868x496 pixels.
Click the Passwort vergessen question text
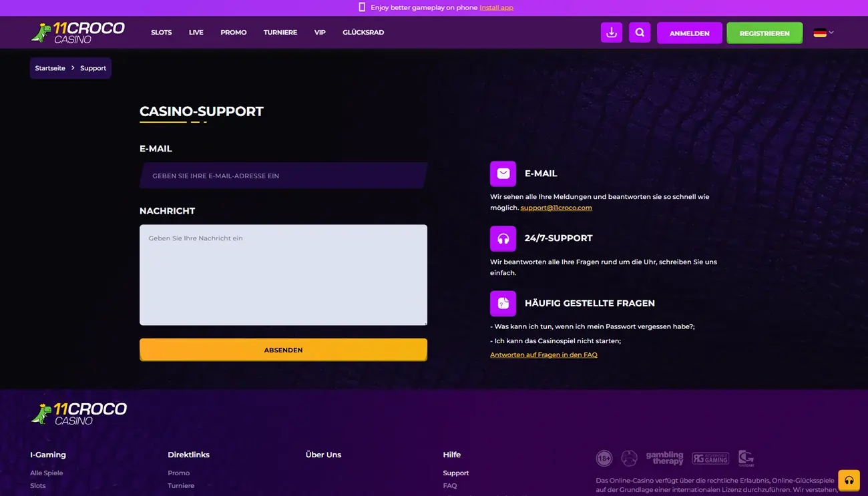click(x=592, y=326)
